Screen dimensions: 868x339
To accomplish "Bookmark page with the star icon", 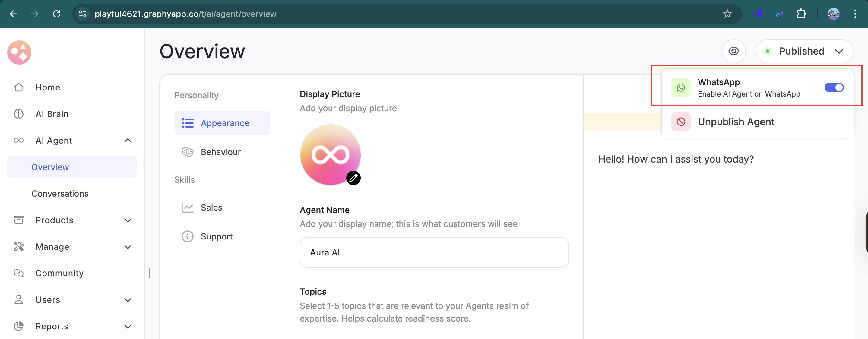I will tap(727, 14).
